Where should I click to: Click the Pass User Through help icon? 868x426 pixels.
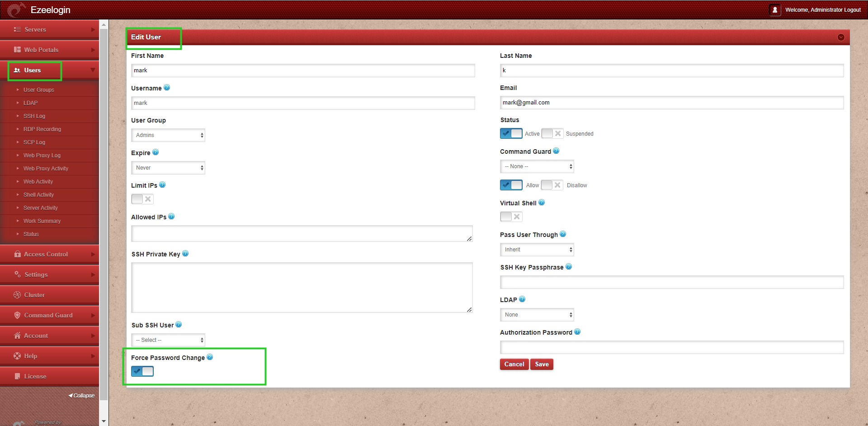tap(563, 234)
